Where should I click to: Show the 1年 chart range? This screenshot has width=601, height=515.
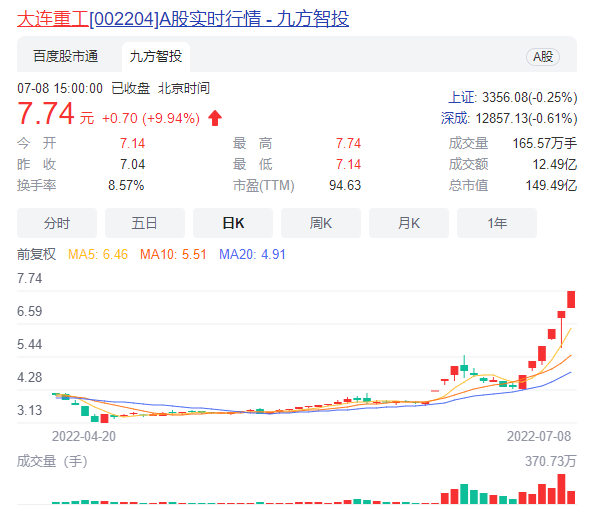pos(497,223)
